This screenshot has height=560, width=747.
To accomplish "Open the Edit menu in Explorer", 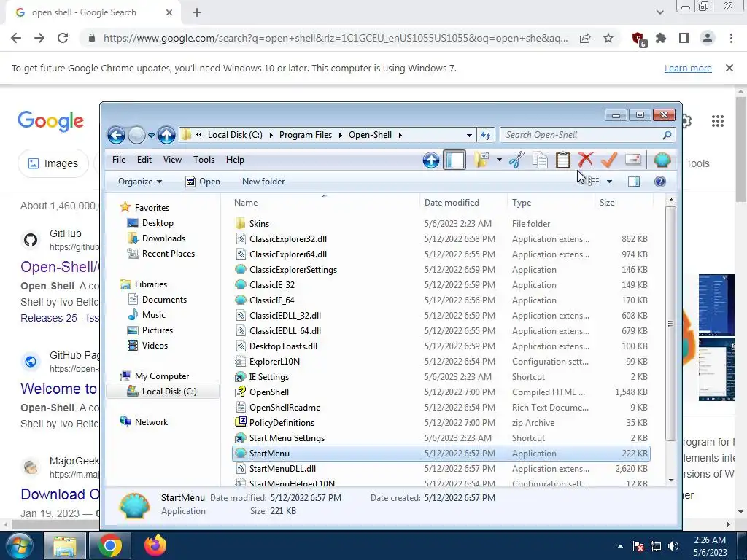I will pyautogui.click(x=144, y=160).
